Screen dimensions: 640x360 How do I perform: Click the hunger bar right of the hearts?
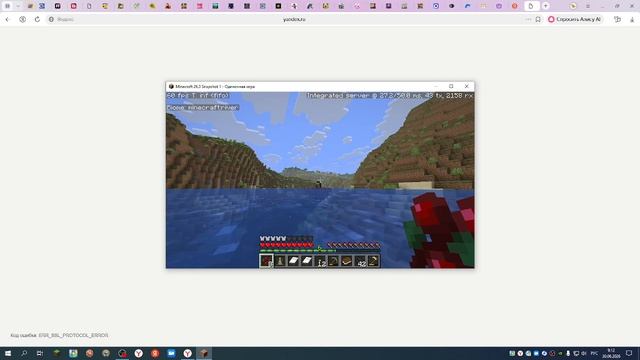point(353,245)
